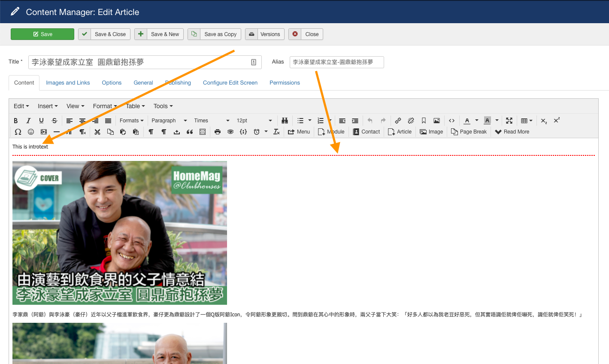This screenshot has width=609, height=364.
Task: Open the Times font family dropdown
Action: [212, 121]
